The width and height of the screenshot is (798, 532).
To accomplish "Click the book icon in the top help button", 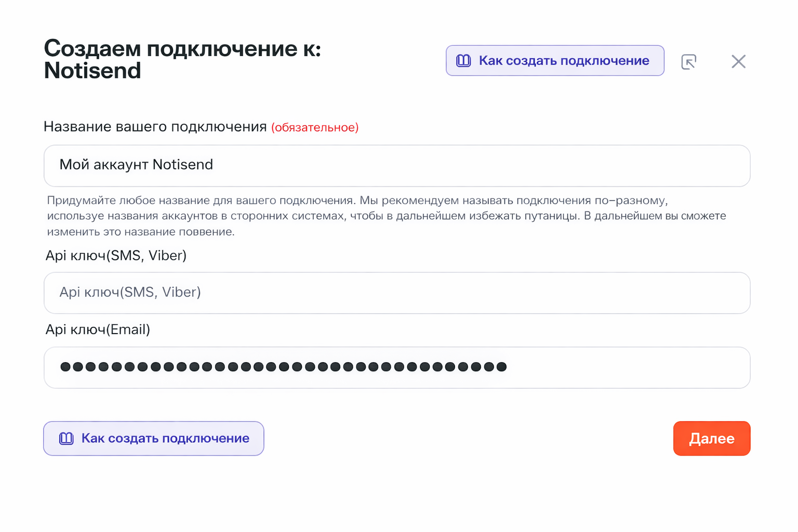I will pyautogui.click(x=463, y=61).
